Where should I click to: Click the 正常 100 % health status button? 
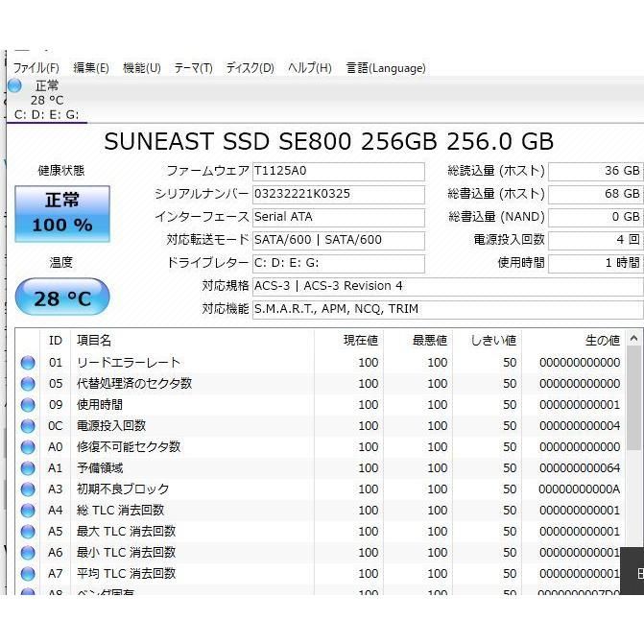tap(62, 214)
